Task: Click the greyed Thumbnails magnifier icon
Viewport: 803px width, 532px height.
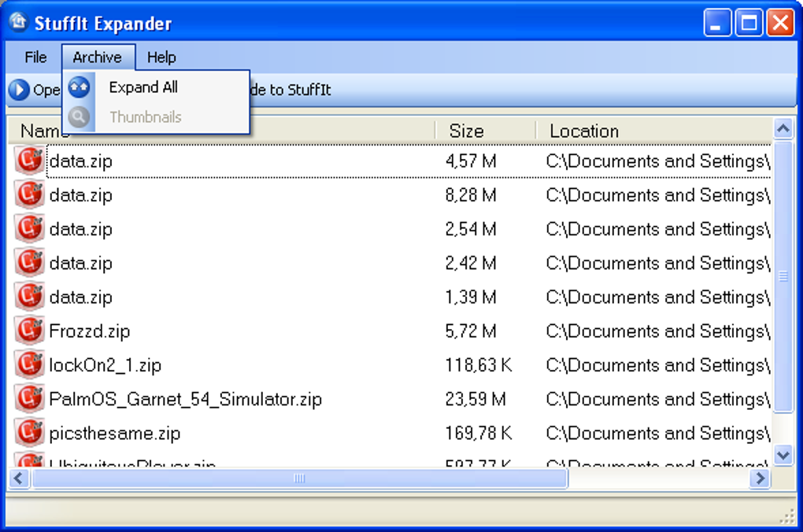Action: pos(79,116)
